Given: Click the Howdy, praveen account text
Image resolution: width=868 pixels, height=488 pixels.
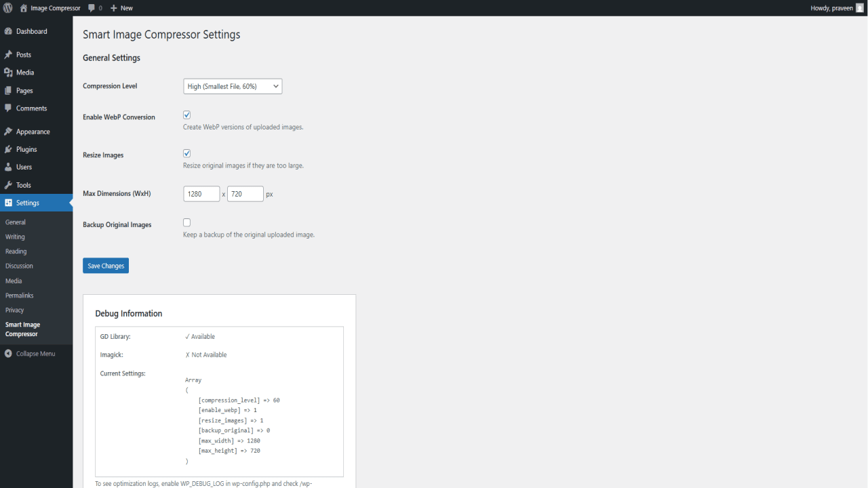Looking at the screenshot, I should (832, 8).
